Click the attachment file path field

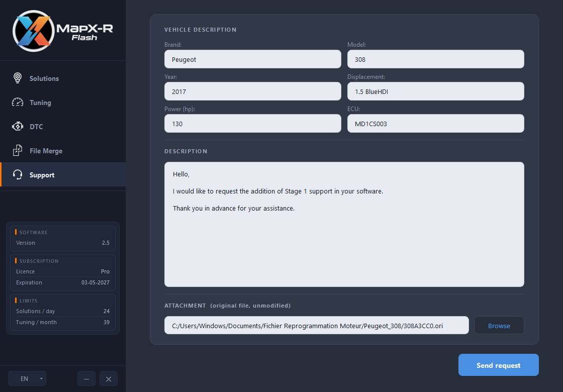[317, 325]
